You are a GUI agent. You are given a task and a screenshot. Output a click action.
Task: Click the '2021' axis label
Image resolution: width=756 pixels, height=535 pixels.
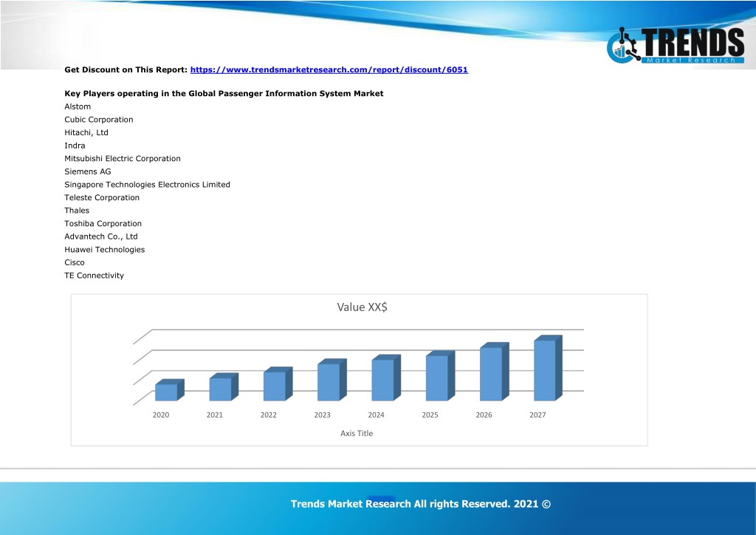click(215, 415)
